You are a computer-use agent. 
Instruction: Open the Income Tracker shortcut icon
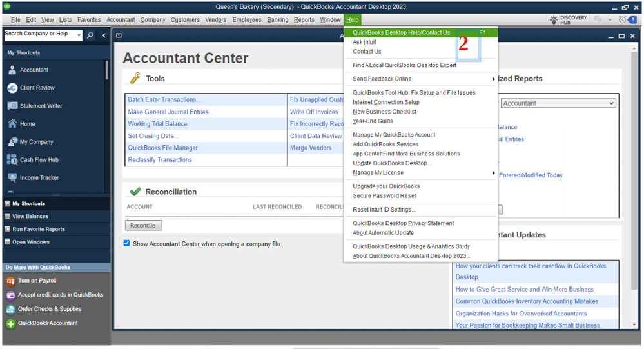click(x=12, y=177)
